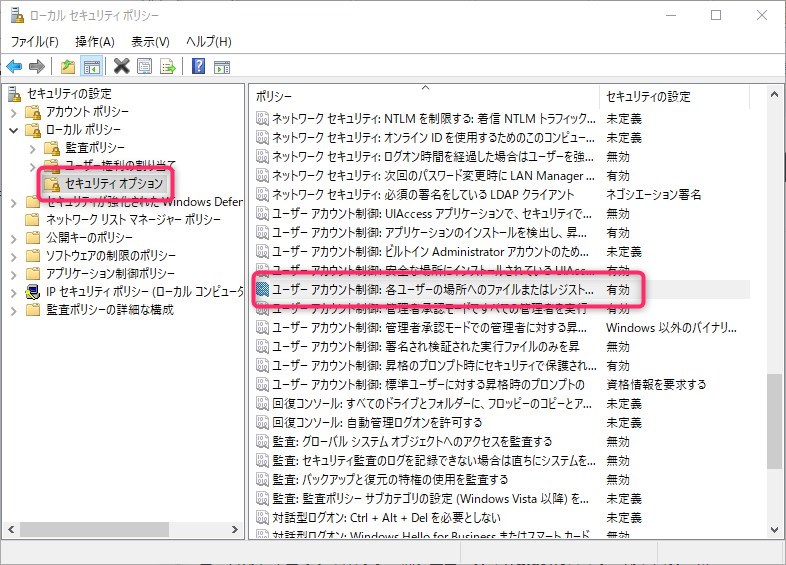Select 昇格のプロンプト時にセキュリティで保護 policy

click(x=502, y=365)
